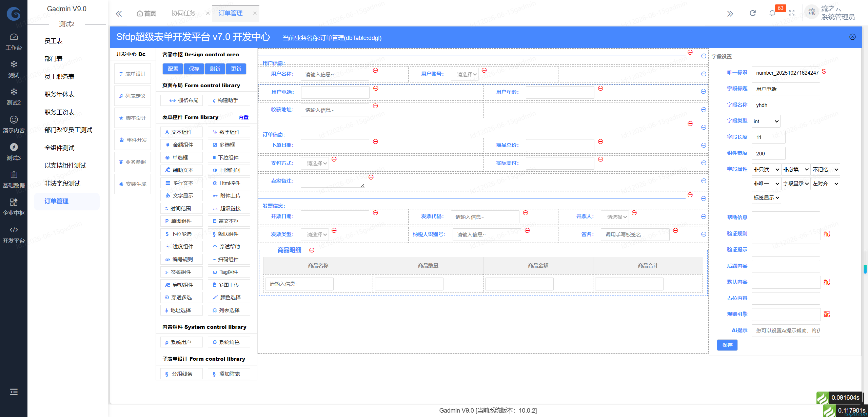Image resolution: width=868 pixels, height=417 pixels.
Task: Delete the 商品明细 subtable red icon
Action: pyautogui.click(x=312, y=250)
